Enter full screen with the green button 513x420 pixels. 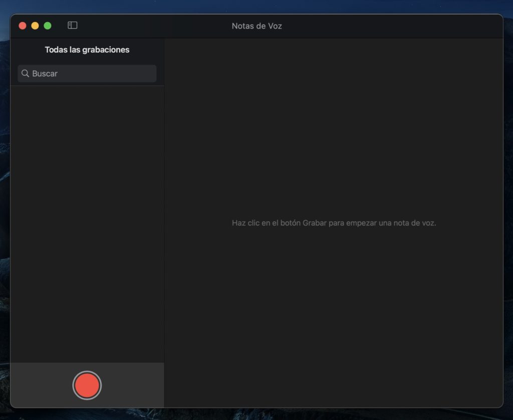[48, 26]
